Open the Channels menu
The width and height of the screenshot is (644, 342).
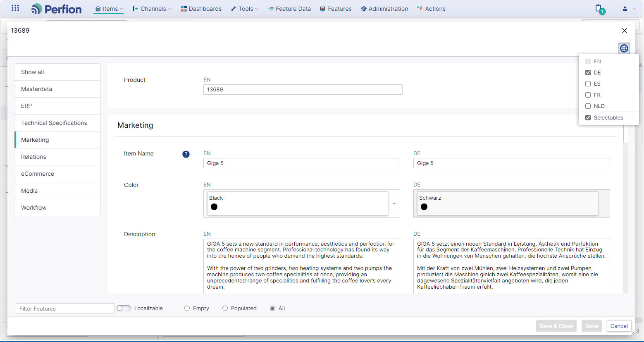point(152,9)
